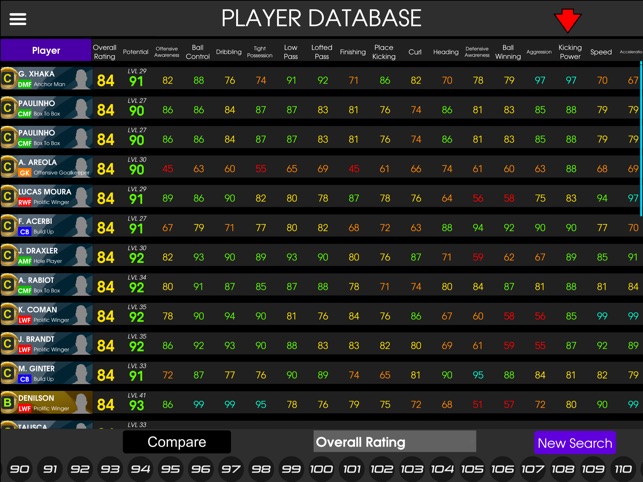Open A. Rabiot player row name
The image size is (643, 482).
tap(36, 280)
